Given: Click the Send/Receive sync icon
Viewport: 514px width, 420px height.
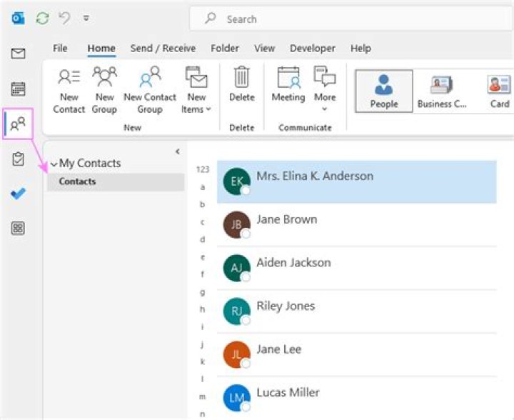Looking at the screenshot, I should click(42, 19).
